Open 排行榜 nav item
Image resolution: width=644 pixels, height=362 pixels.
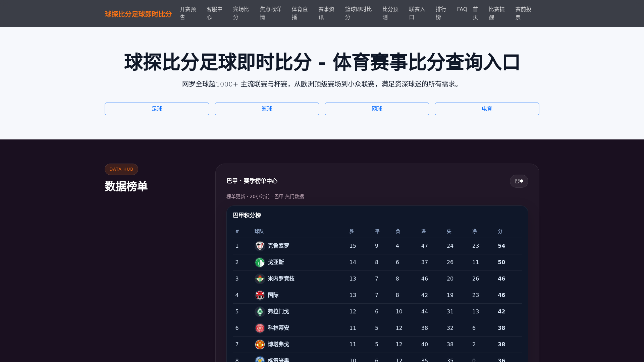click(441, 13)
